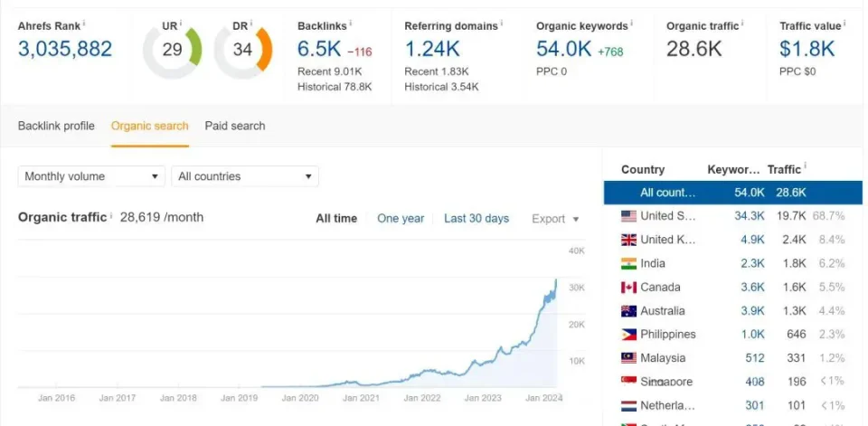
Task: Switch to the Paid search tab
Action: point(235,126)
